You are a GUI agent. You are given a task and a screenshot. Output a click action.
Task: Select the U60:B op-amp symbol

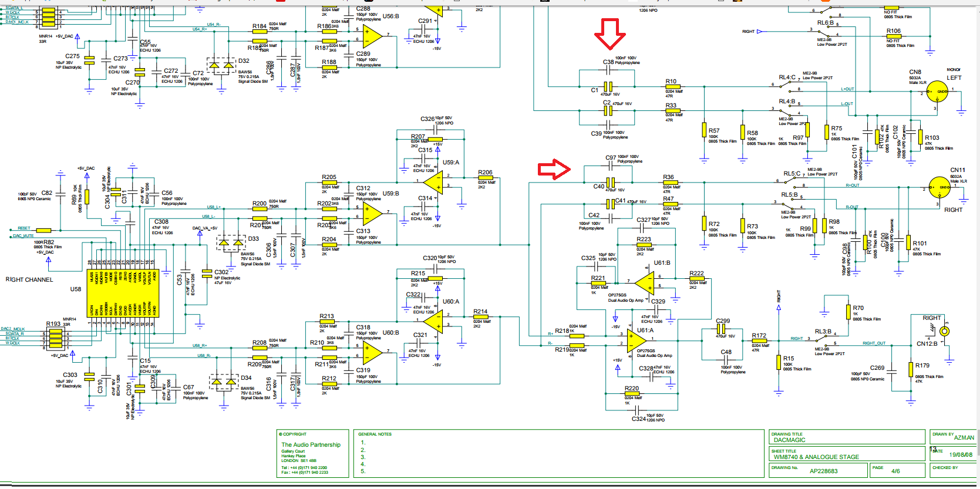coord(372,352)
